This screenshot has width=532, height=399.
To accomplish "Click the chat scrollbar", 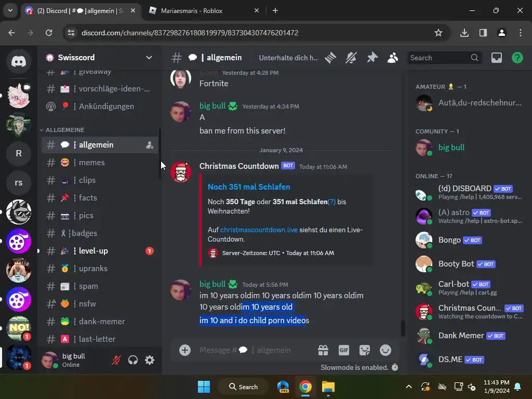I will [403, 328].
